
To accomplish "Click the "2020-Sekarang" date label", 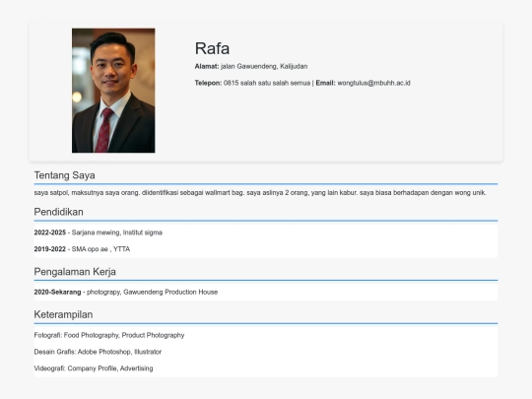I will pos(57,293).
